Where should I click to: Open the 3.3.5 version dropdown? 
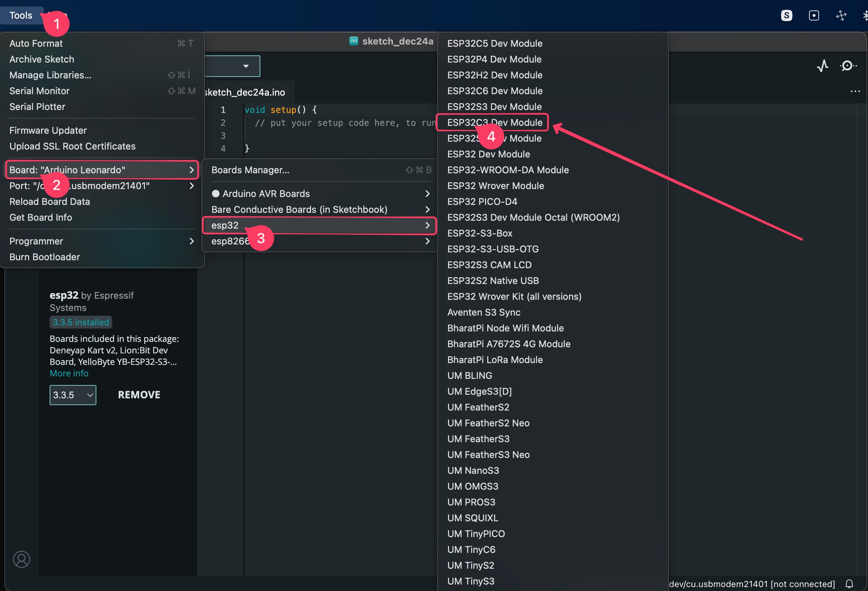click(73, 395)
